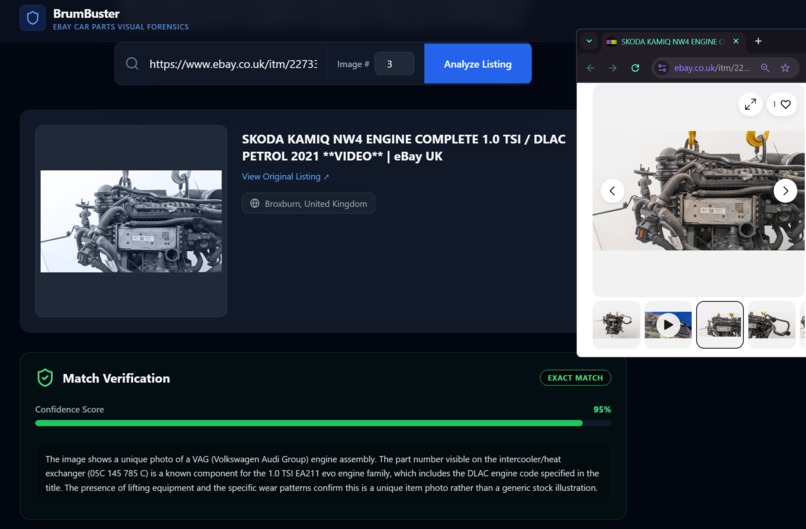The image size is (806, 529).
Task: Go forward in the browser
Action: click(x=613, y=68)
